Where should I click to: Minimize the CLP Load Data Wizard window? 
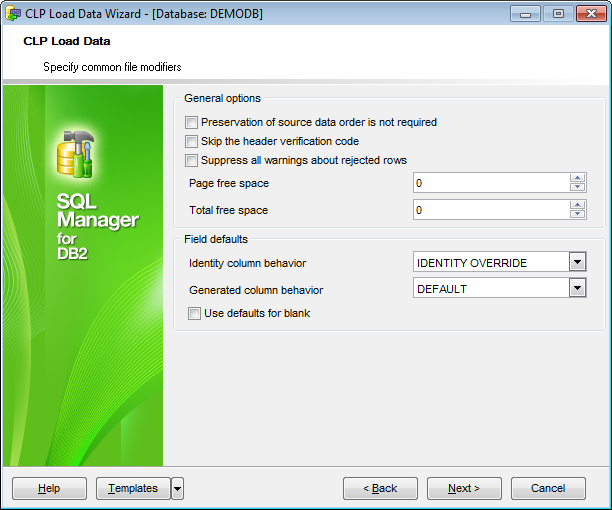pos(525,14)
